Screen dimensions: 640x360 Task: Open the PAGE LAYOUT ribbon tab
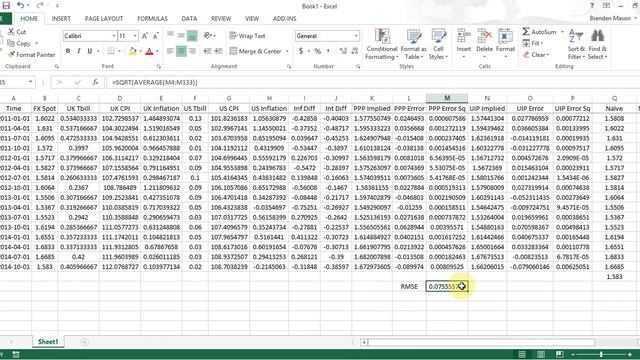pyautogui.click(x=104, y=18)
